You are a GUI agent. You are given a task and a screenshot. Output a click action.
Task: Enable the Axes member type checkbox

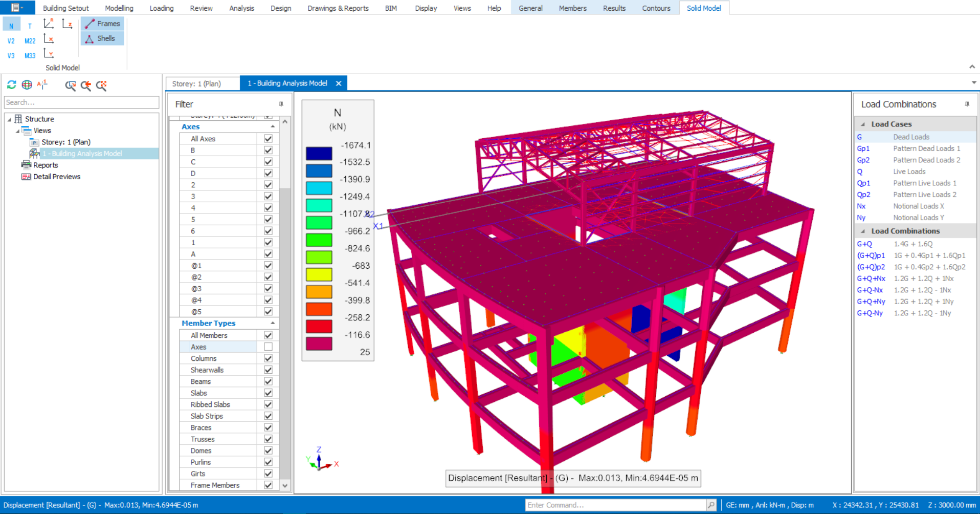click(x=268, y=347)
